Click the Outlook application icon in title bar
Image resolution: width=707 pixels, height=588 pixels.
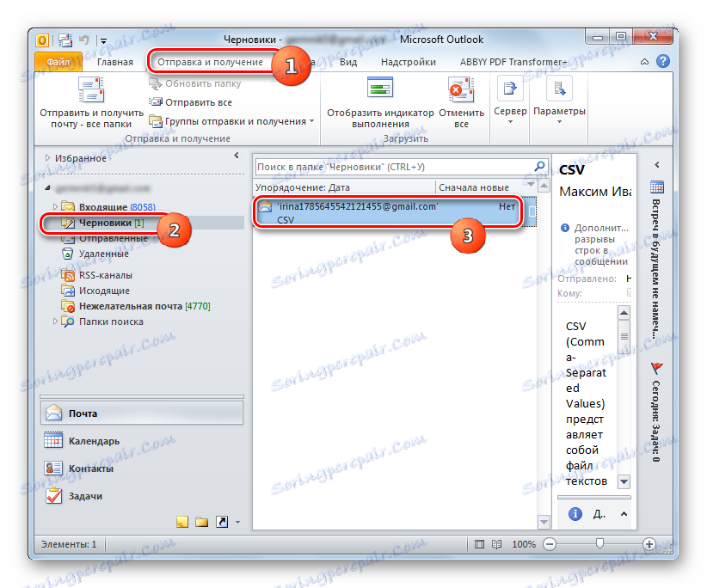pos(42,40)
